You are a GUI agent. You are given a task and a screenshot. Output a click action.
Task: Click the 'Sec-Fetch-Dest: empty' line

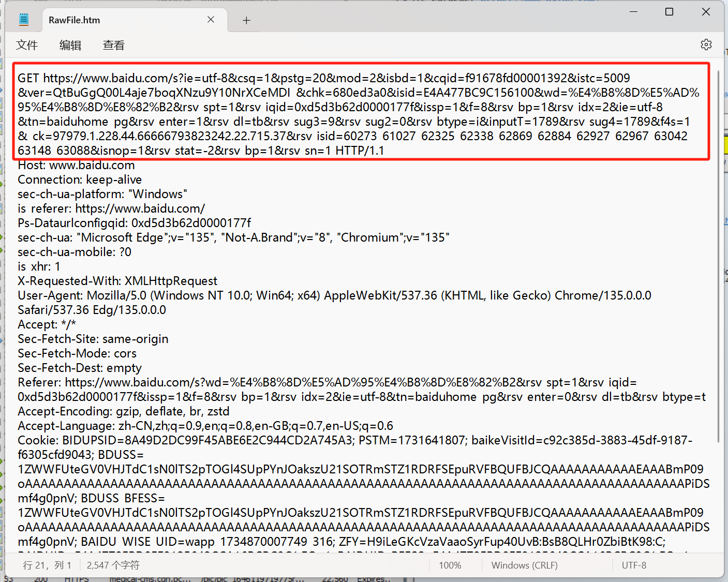[x=80, y=368]
